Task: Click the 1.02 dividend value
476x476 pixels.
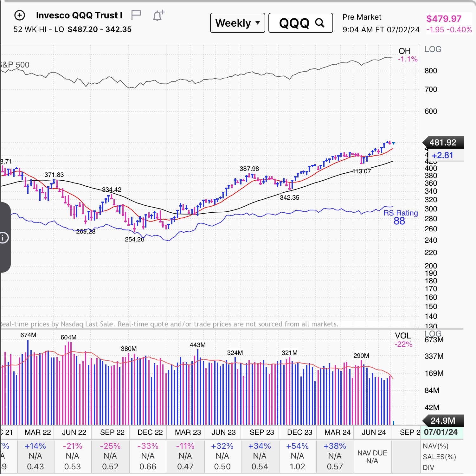Action: 297,466
